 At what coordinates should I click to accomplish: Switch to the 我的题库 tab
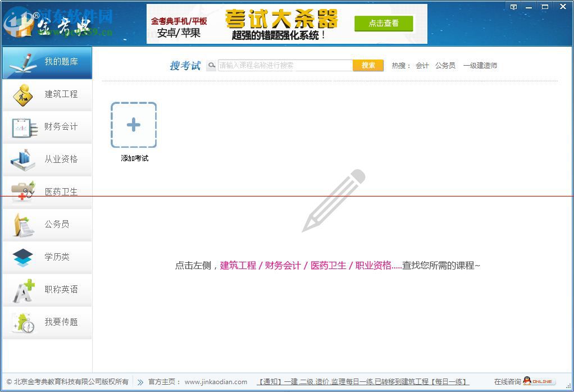click(46, 62)
